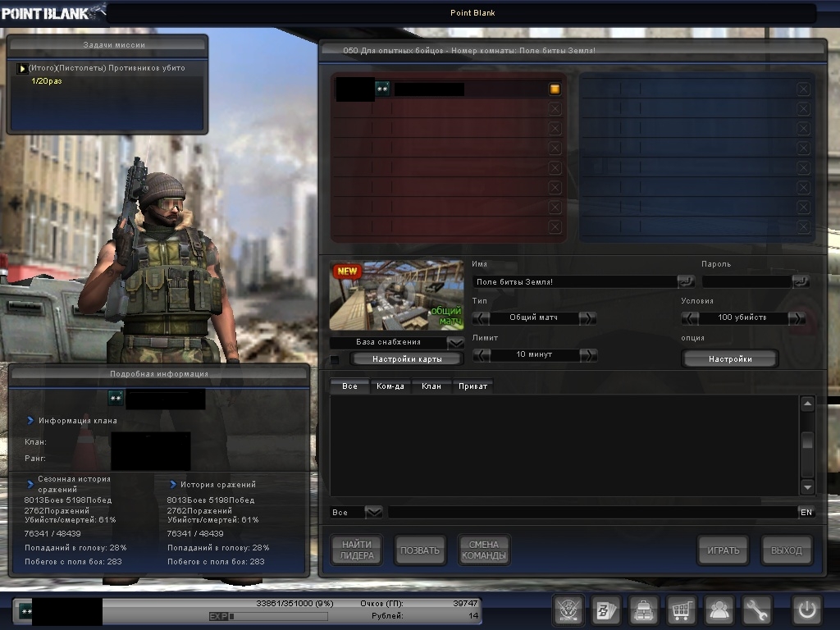Screen dimensions: 840x630
Task: Open the chat channel Все dropdown
Action: [x=373, y=512]
